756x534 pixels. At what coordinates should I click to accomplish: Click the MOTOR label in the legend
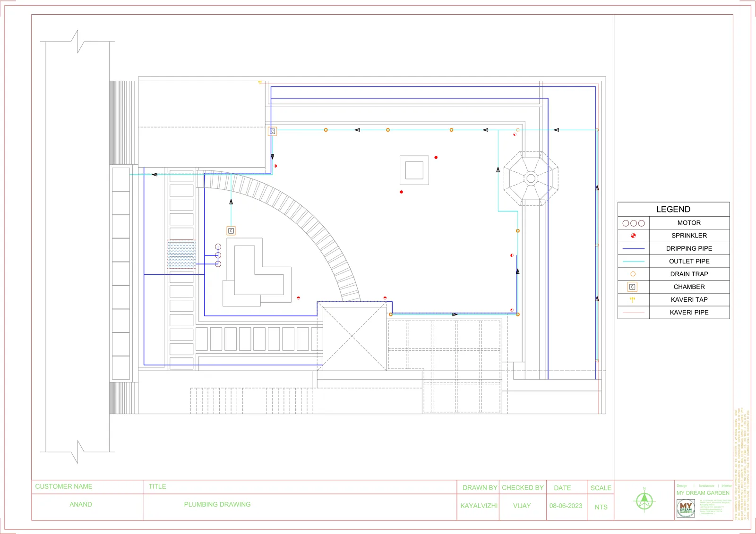689,223
